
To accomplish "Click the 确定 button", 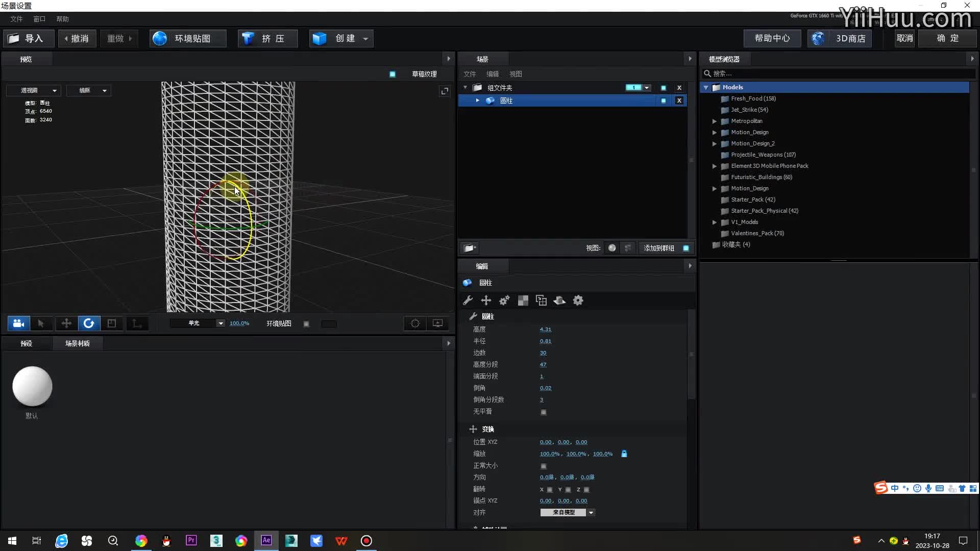I will 947,38.
